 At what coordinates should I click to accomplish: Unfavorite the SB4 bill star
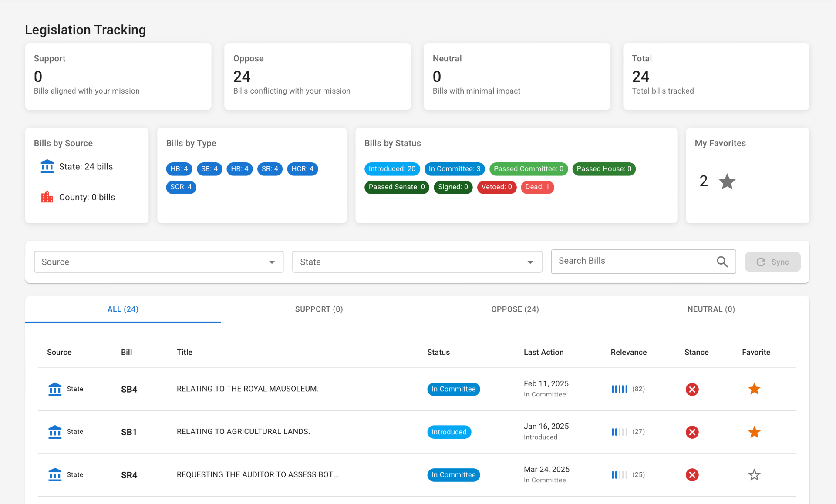[x=754, y=389]
